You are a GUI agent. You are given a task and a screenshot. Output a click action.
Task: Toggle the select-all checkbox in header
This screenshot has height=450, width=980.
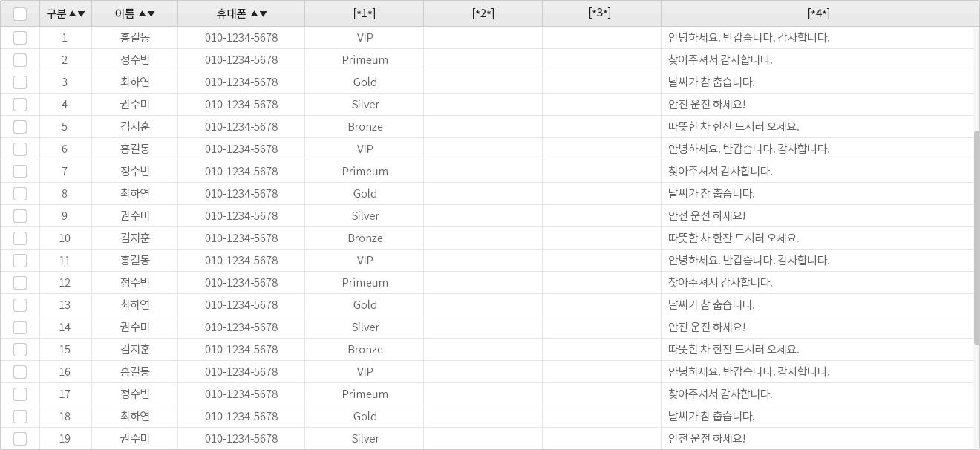(x=20, y=13)
